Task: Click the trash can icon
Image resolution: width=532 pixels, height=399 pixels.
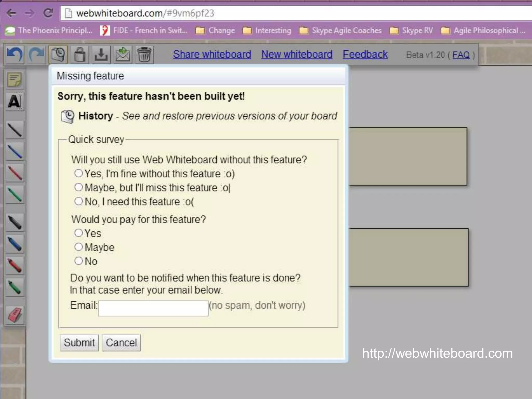Action: click(144, 55)
